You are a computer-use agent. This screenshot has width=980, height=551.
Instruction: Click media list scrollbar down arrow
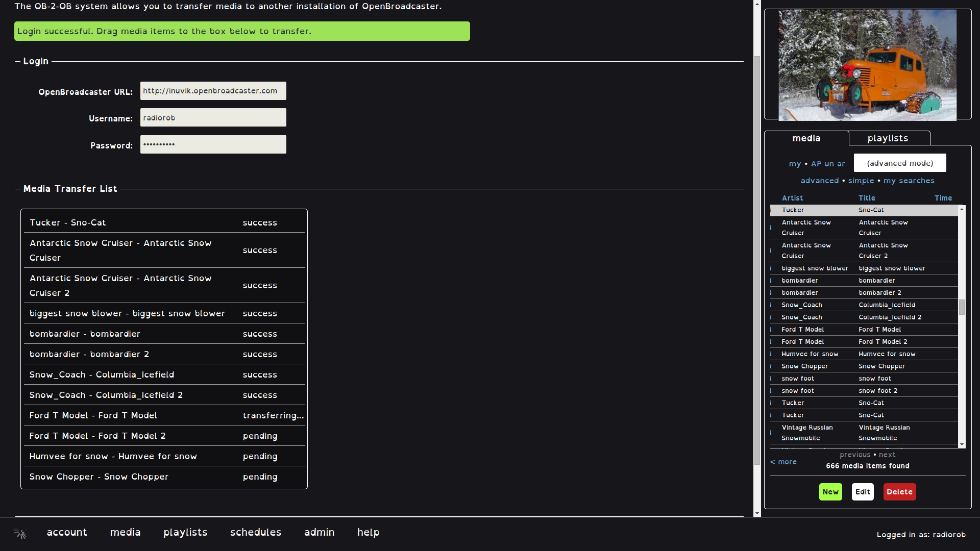tap(962, 445)
